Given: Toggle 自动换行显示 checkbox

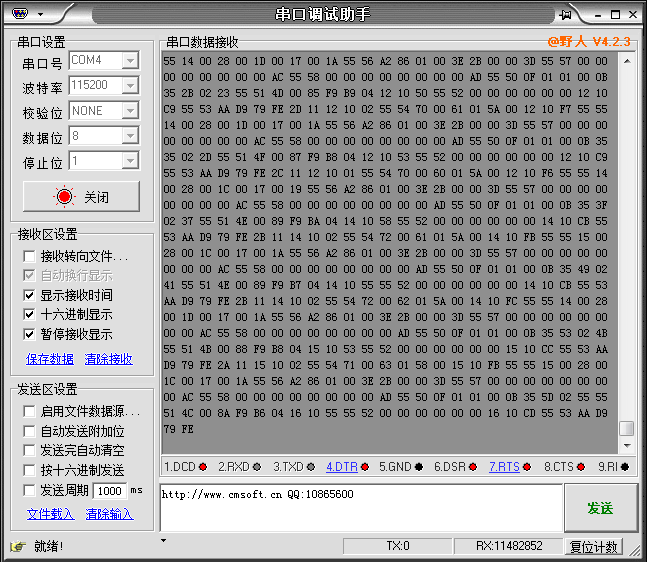Looking at the screenshot, I should pos(29,275).
